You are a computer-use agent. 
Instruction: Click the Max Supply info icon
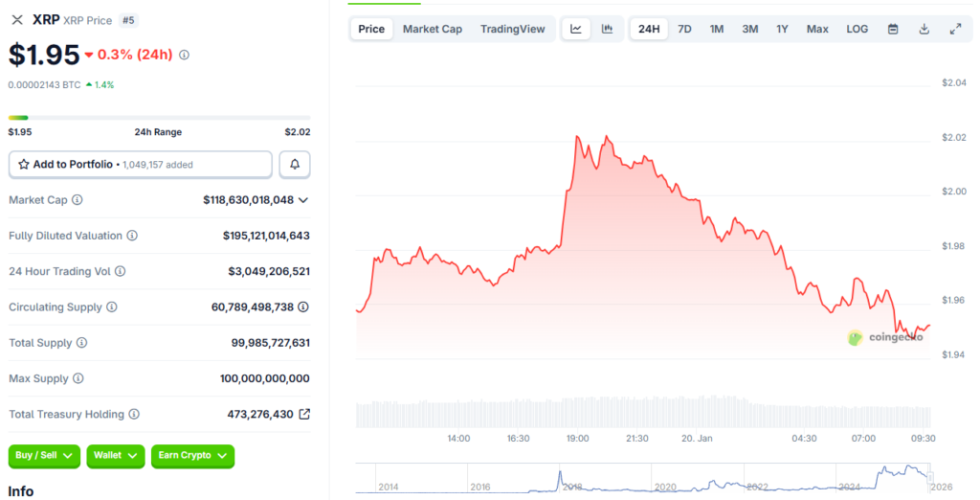point(78,378)
